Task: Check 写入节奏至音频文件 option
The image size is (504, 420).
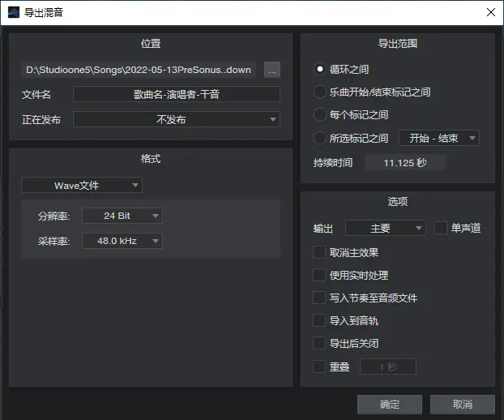Action: click(319, 298)
